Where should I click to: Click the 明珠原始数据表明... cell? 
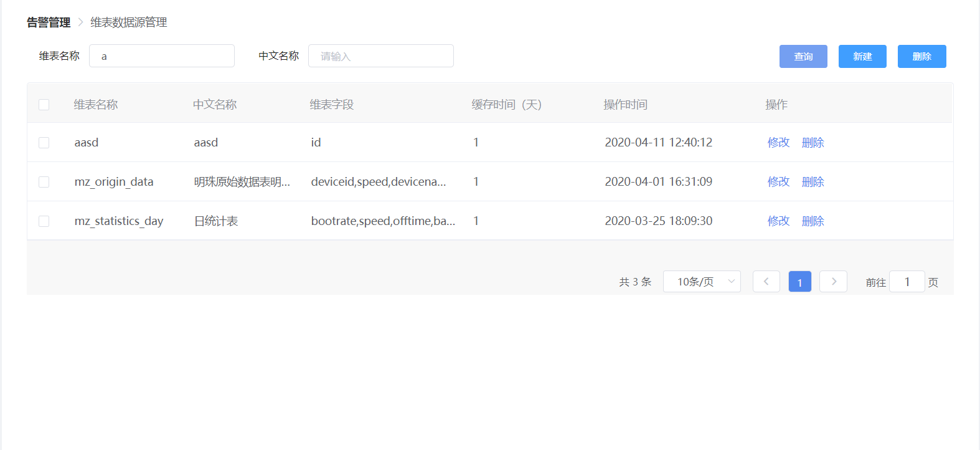[242, 182]
